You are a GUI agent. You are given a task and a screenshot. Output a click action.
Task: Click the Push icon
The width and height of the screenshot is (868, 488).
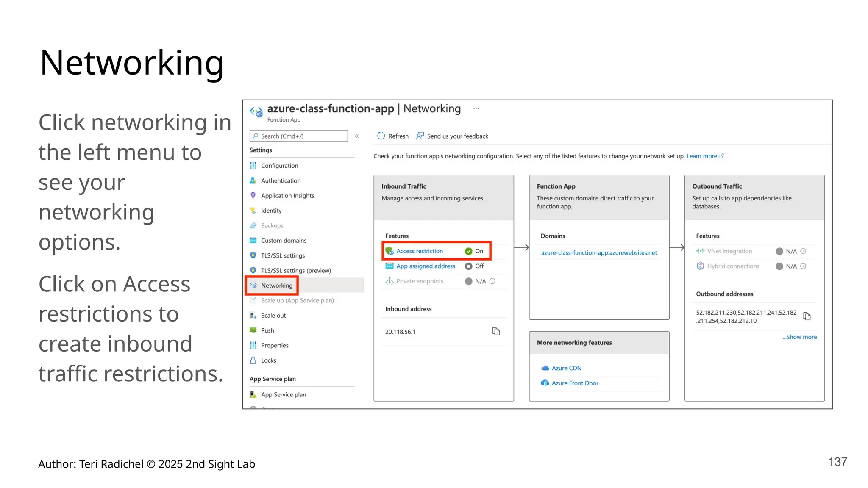[253, 330]
